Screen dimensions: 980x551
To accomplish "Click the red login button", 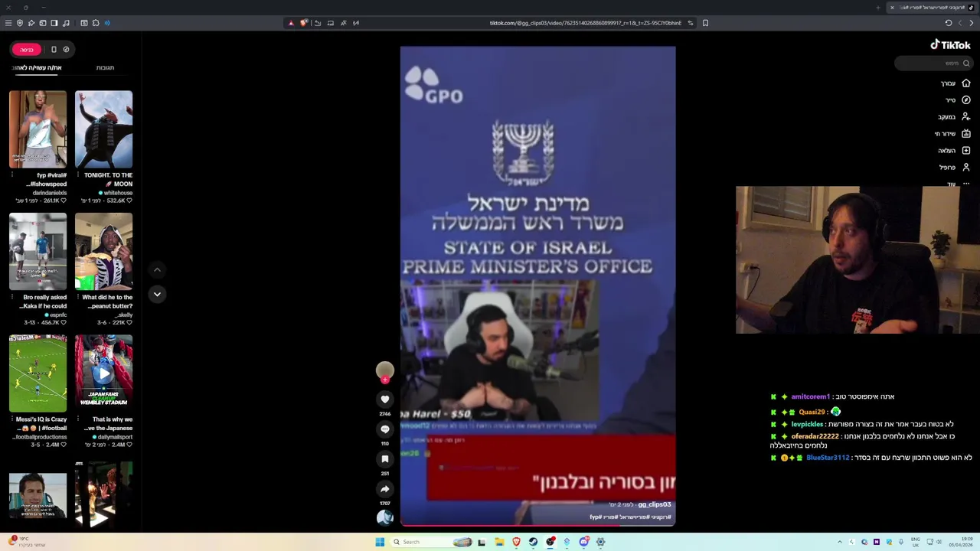I will 27,49.
